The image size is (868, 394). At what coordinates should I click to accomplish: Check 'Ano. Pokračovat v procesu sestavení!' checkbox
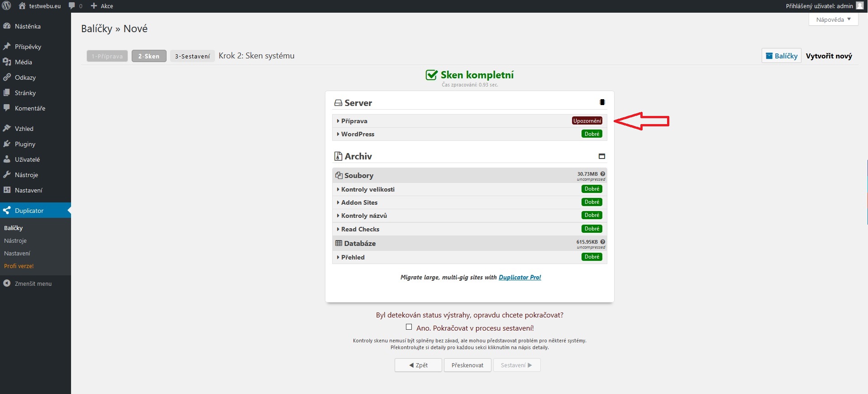[x=409, y=327]
